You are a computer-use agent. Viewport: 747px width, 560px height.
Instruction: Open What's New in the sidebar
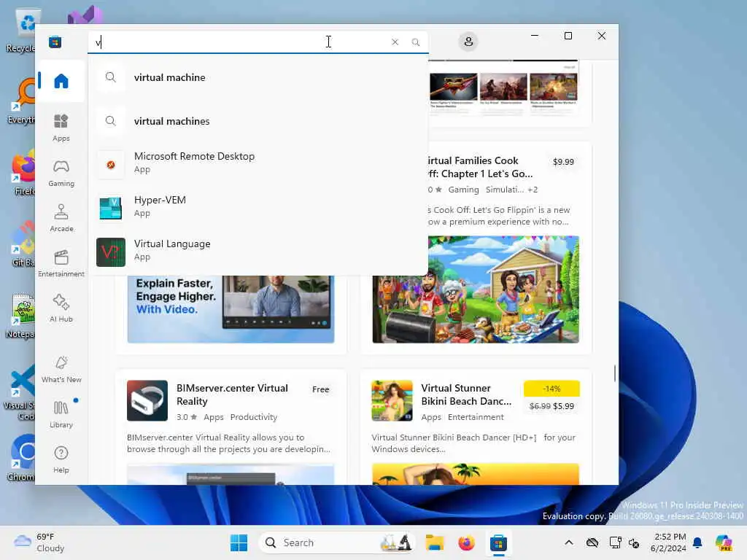[x=61, y=369]
